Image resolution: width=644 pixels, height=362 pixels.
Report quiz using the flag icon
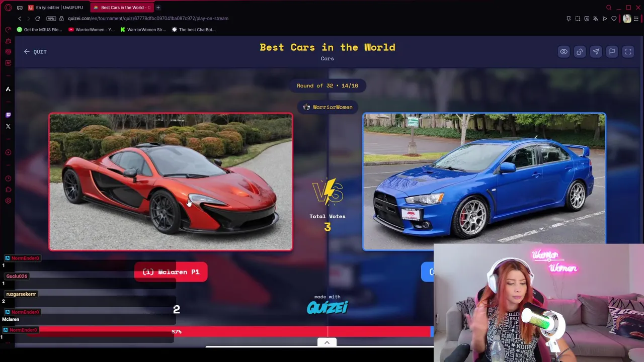[x=612, y=52]
